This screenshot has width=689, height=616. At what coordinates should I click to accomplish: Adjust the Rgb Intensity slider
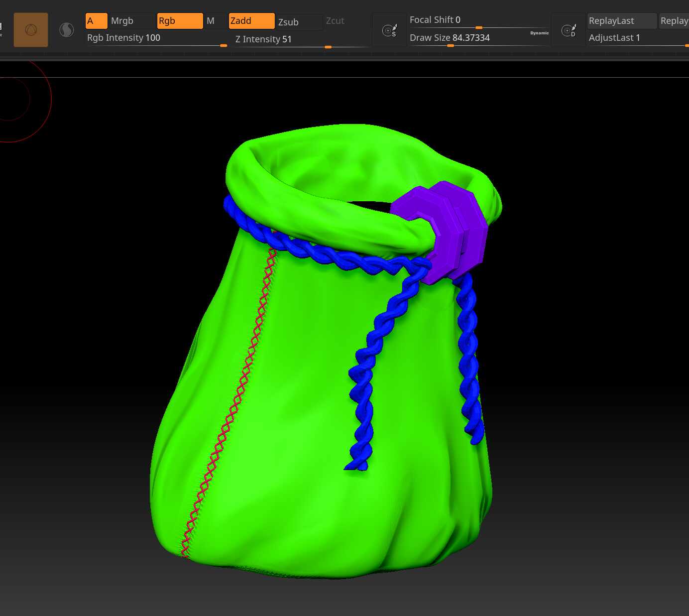[157, 39]
